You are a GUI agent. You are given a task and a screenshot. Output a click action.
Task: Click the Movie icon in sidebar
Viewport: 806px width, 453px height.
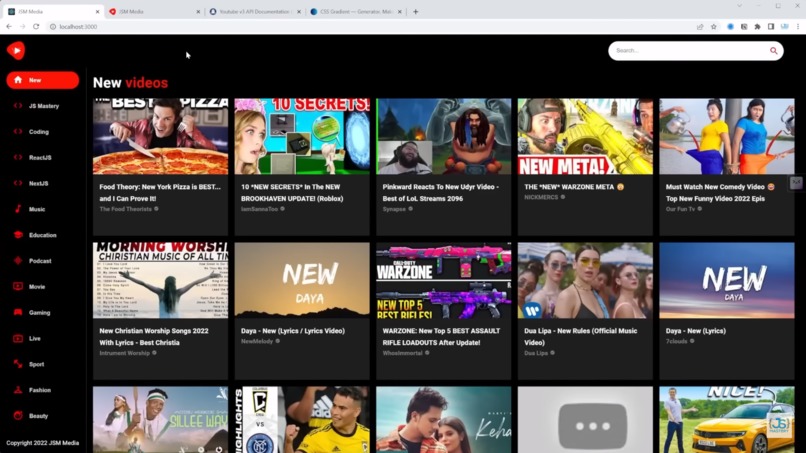(x=18, y=286)
